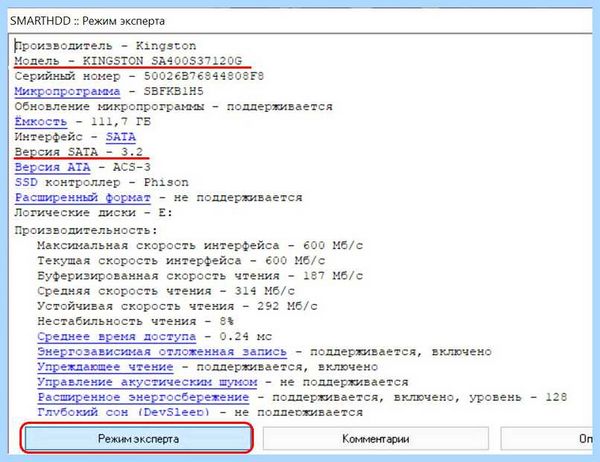Open Управление акустическим шумом link

147,382
